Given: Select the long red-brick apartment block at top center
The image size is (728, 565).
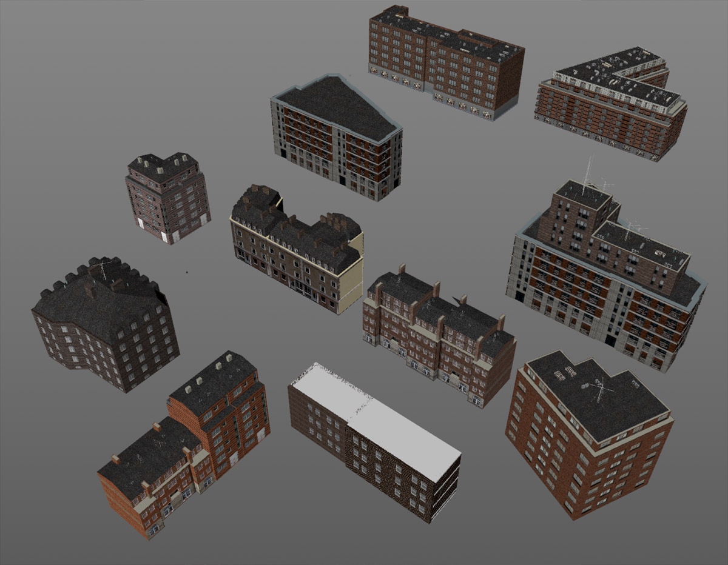Looking at the screenshot, I should pos(443,61).
